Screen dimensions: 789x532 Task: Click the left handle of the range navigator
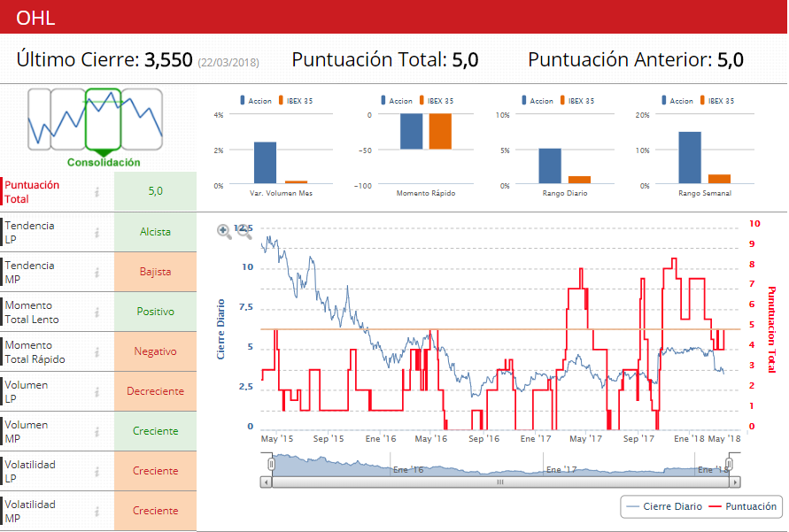coord(271,464)
